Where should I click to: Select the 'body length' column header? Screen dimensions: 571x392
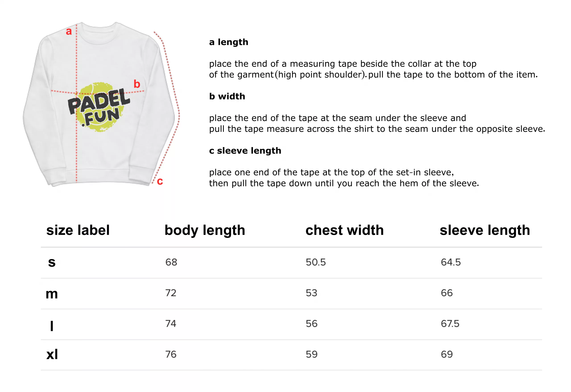pyautogui.click(x=205, y=230)
